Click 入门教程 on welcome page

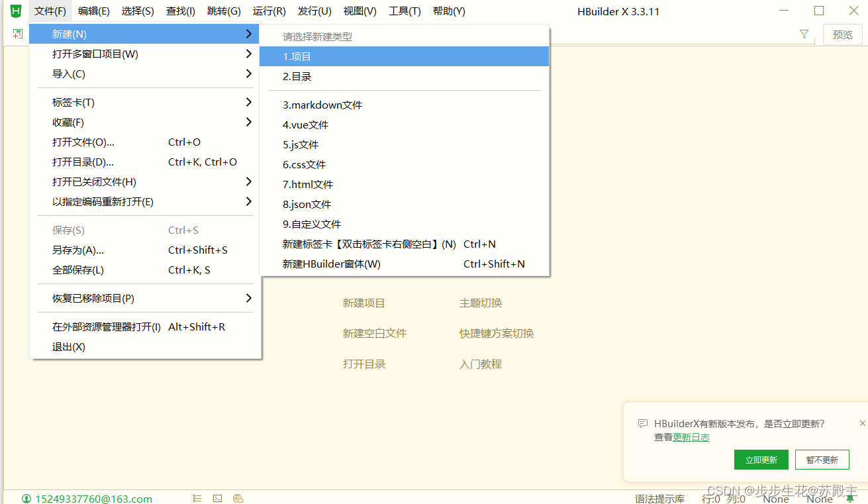click(x=481, y=364)
